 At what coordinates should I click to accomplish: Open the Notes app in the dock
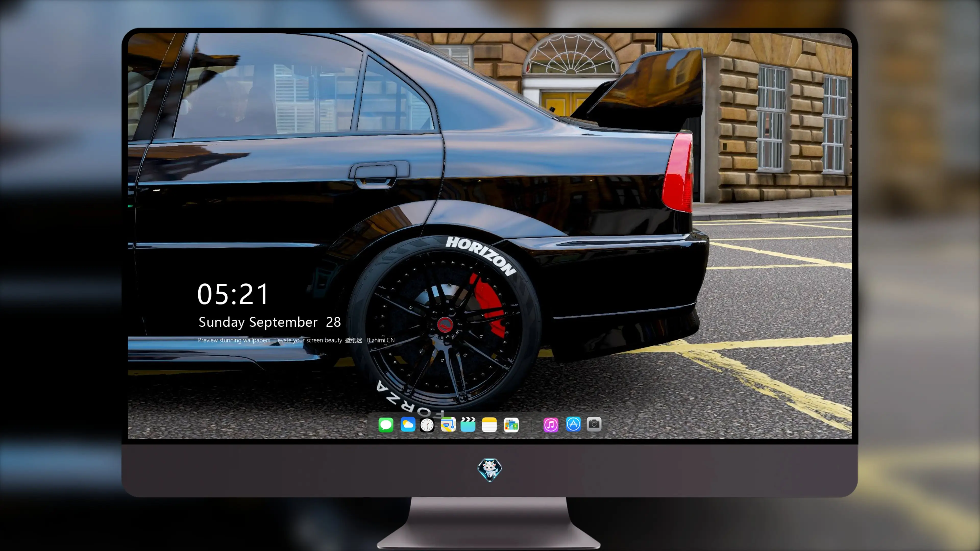click(489, 424)
